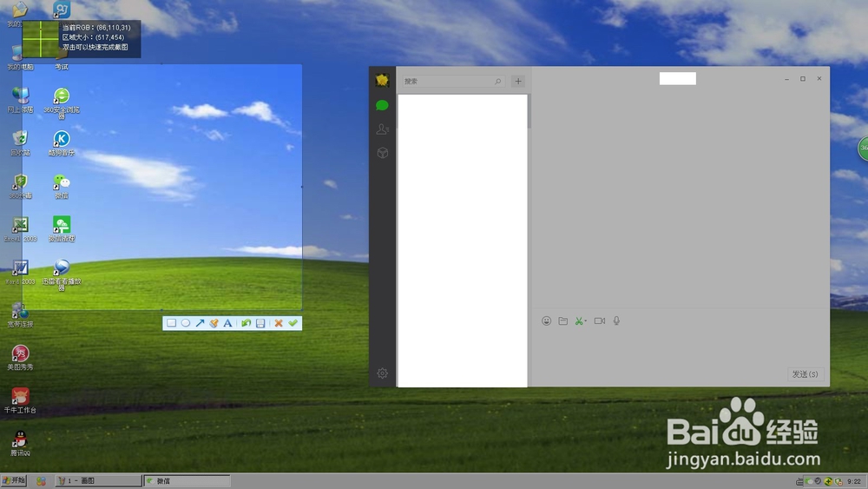
Task: Open the WeChat contacts icon
Action: click(382, 129)
